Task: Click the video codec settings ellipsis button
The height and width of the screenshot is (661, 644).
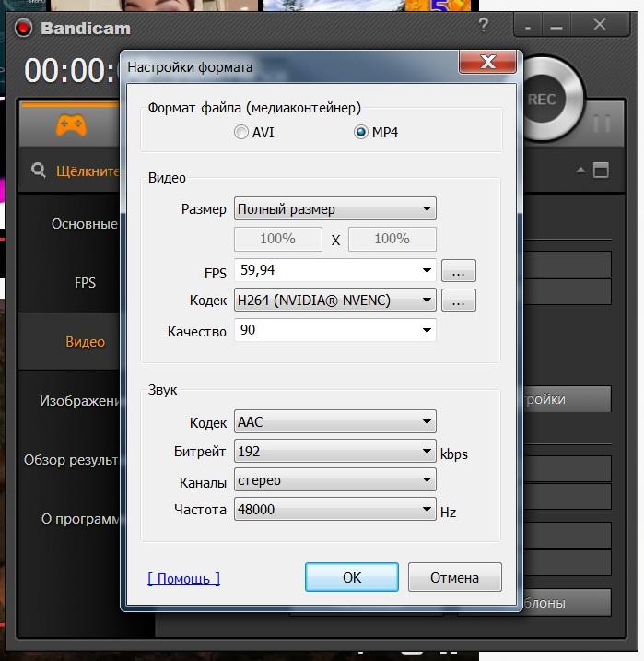Action: [x=459, y=301]
